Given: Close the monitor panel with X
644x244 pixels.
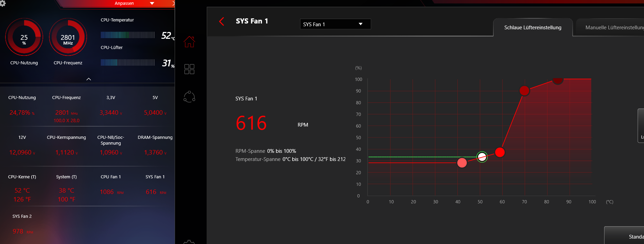Looking at the screenshot, I should pyautogui.click(x=173, y=3).
